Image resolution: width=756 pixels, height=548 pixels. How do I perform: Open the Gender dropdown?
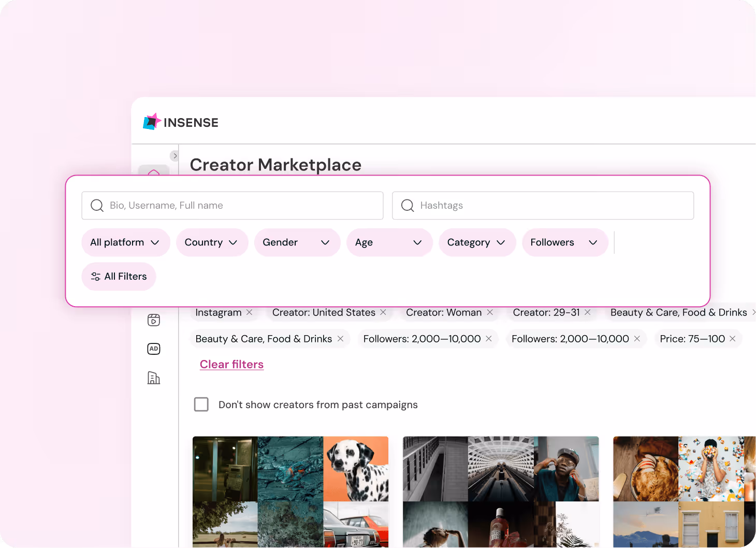(x=297, y=242)
